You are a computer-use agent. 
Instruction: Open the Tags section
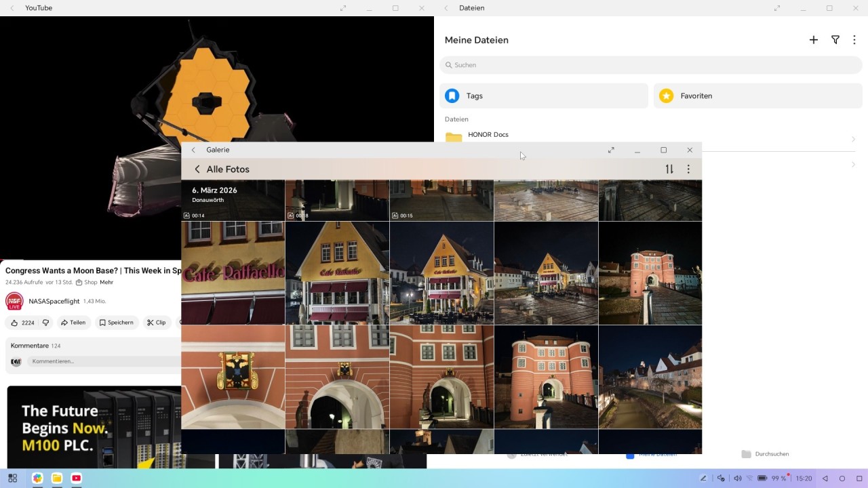pyautogui.click(x=543, y=96)
